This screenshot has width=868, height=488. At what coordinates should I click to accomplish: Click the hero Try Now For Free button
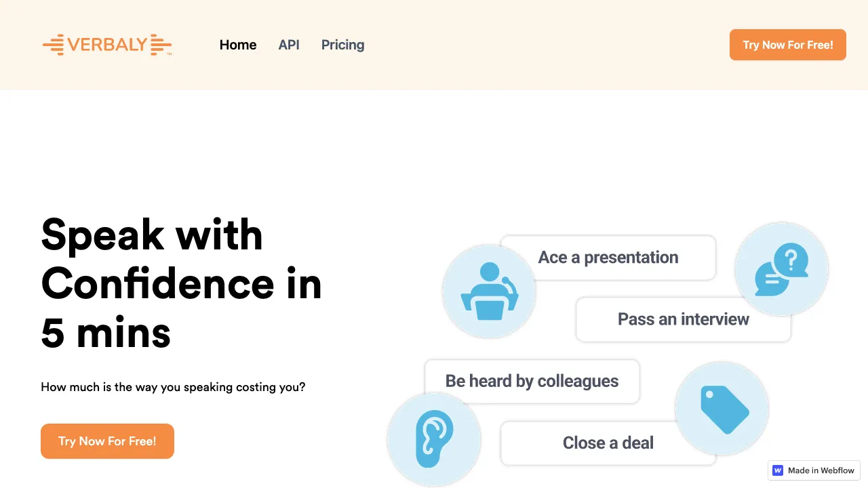click(107, 441)
